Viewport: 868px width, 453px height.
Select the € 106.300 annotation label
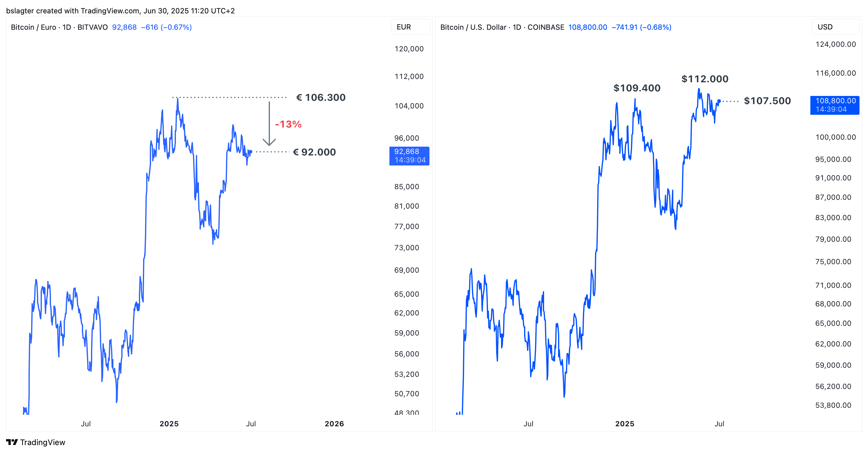click(321, 97)
